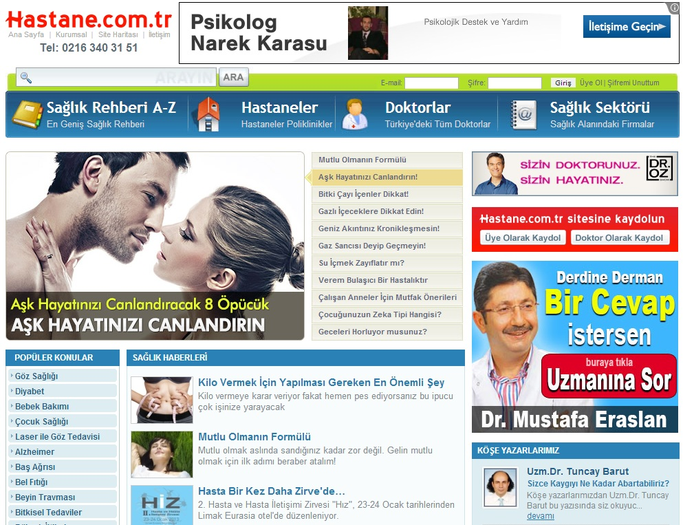
Task: Click the yellow book Sağlık Rehberi icon
Action: (27, 115)
